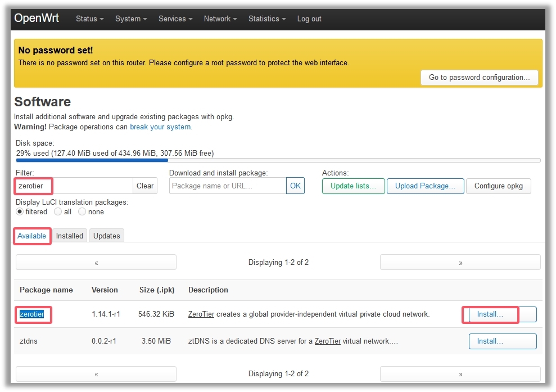Click the OpenWrt logo in navbar

coord(37,18)
